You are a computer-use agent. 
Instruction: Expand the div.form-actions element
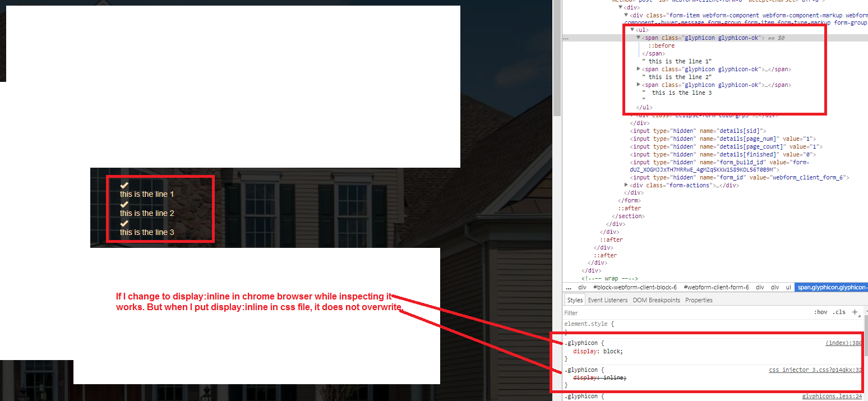click(626, 185)
